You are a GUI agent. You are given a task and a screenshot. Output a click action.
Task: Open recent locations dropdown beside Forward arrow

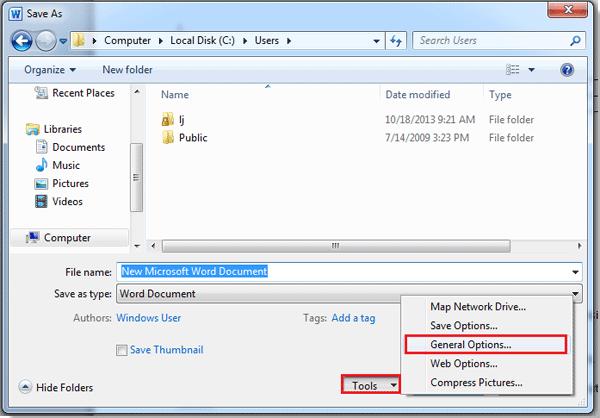pos(64,41)
